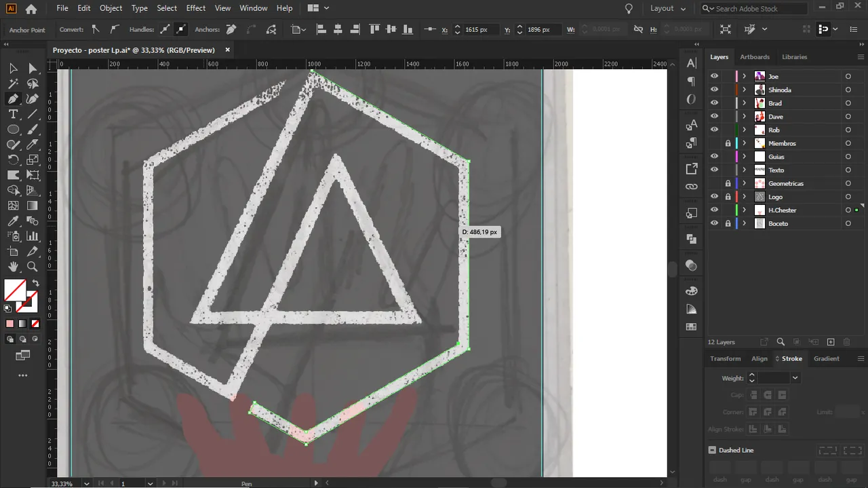The height and width of the screenshot is (488, 868).
Task: Choose the Lasso tool
Action: pos(33,83)
